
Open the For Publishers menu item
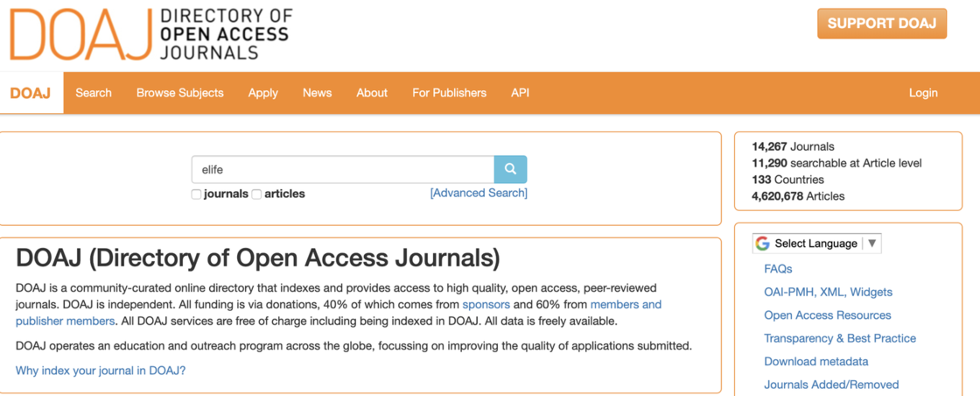[450, 93]
